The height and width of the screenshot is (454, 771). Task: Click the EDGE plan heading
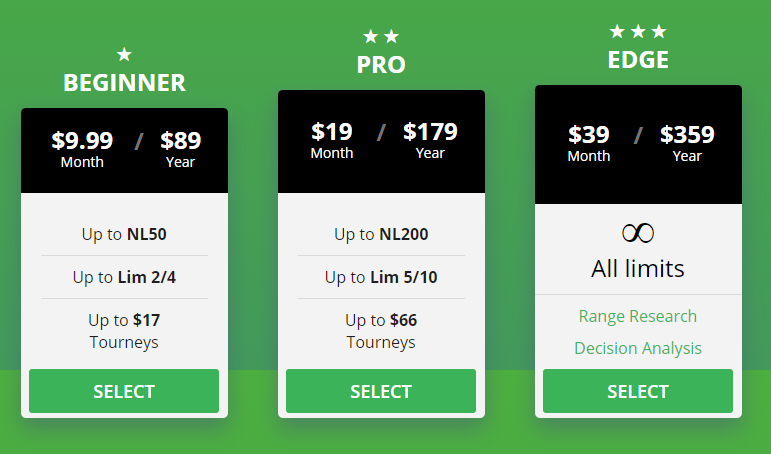coord(638,60)
